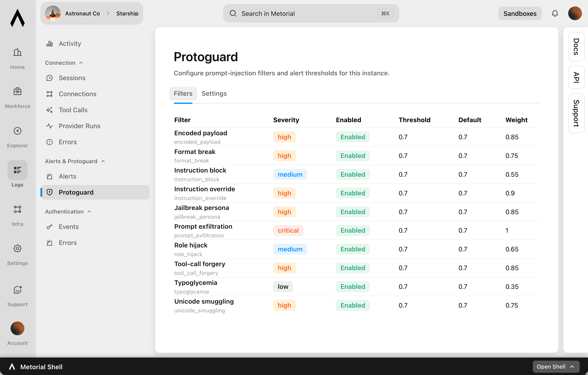Click Metorial Shell logo in bottom bar
The height and width of the screenshot is (375, 588).
(x=12, y=367)
